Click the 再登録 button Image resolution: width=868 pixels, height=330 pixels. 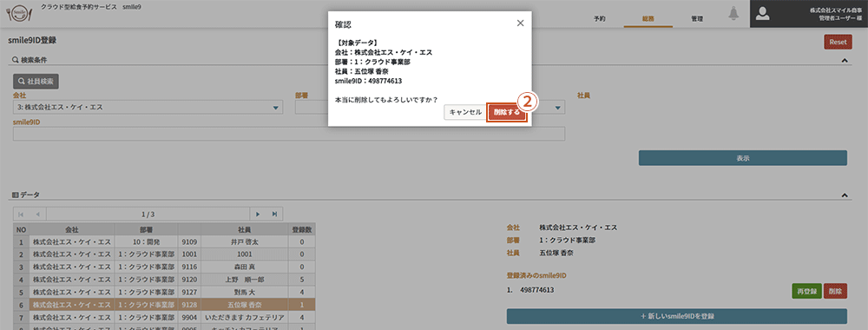806,291
